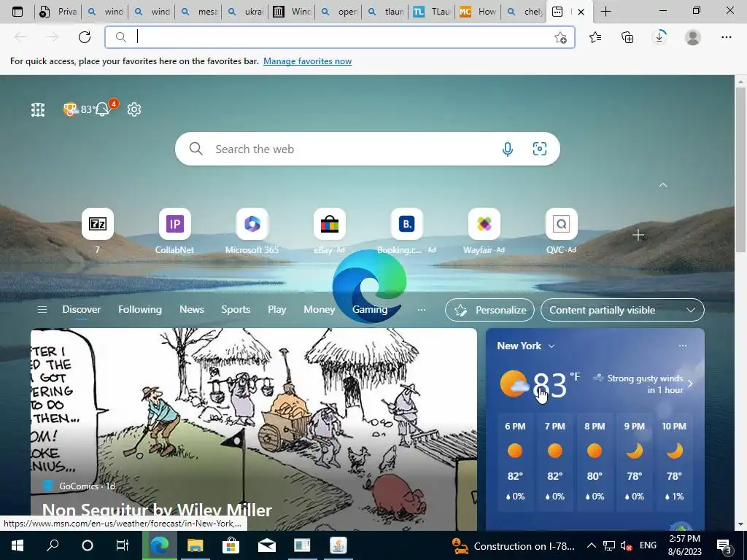The image size is (747, 560).
Task: Open the Favorites list icon
Action: 595,37
